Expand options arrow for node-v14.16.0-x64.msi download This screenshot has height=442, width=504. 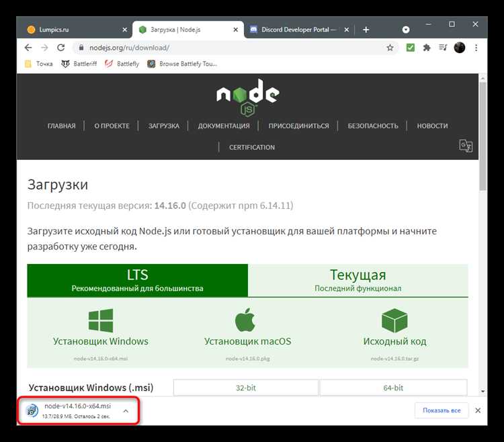coord(126,410)
